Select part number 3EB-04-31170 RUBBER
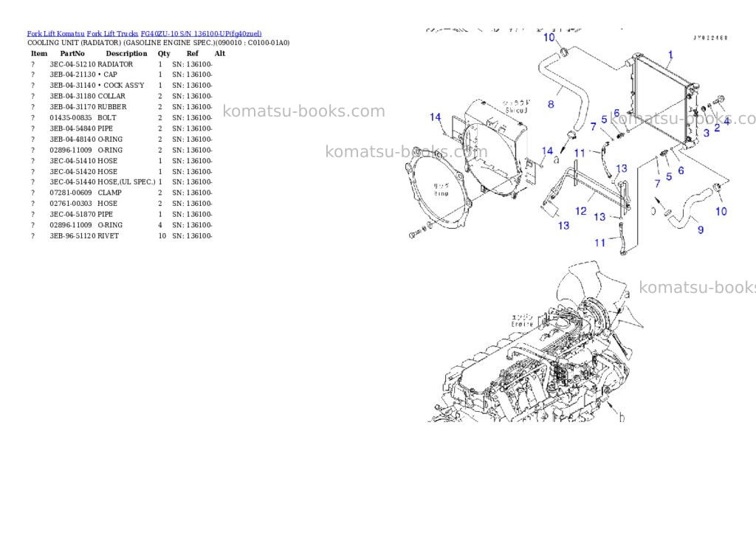This screenshot has height=535, width=756. (89, 107)
